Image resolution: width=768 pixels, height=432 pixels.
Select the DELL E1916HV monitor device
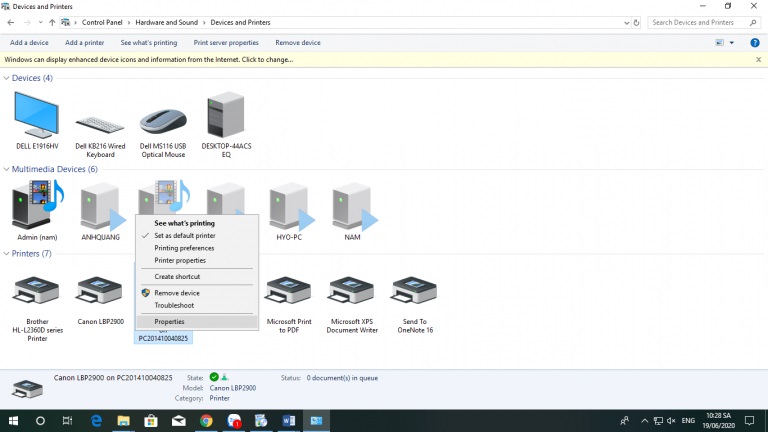coord(37,116)
